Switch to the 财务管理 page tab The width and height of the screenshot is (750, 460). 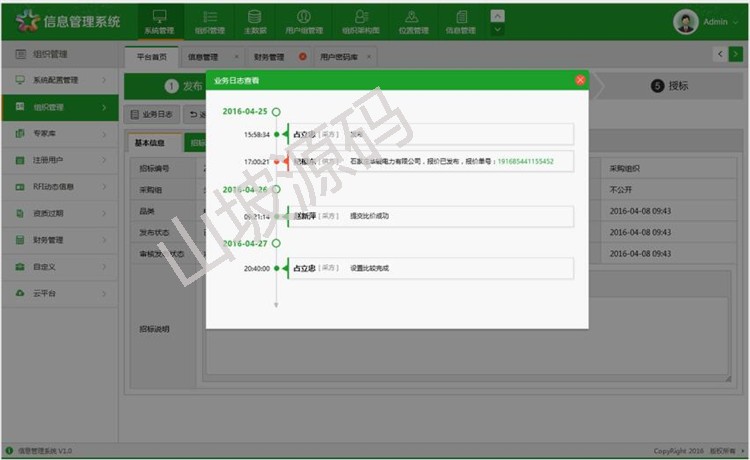[x=269, y=57]
